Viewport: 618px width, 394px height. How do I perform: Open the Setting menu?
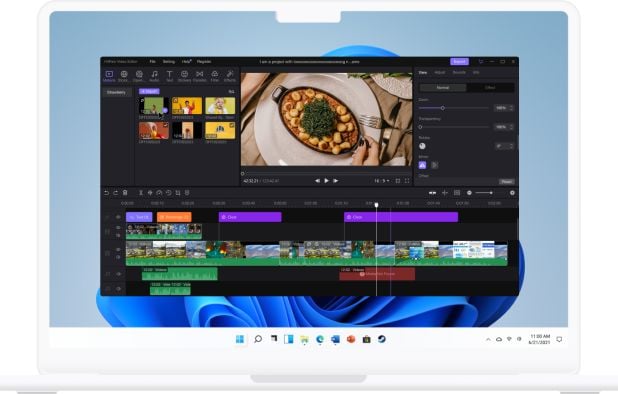point(169,61)
